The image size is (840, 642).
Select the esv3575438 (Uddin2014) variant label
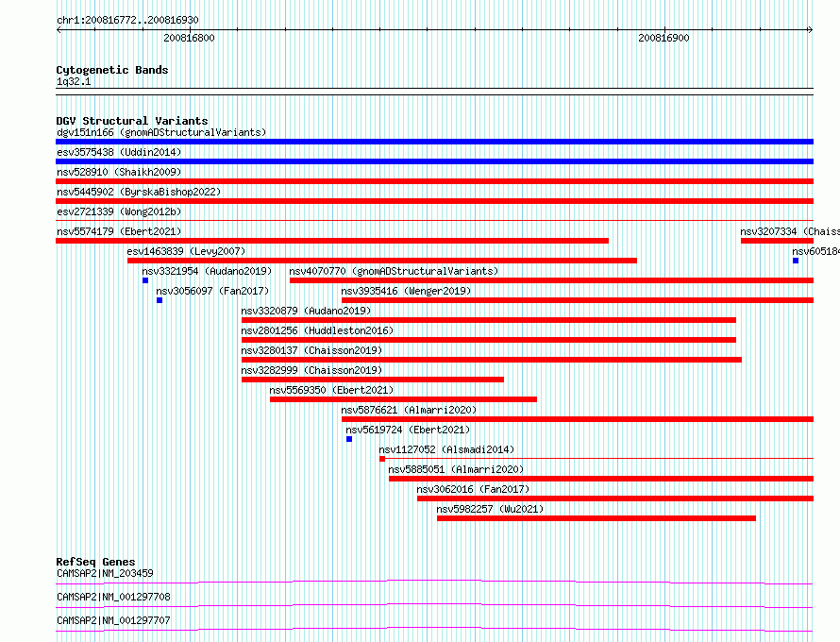pos(119,152)
